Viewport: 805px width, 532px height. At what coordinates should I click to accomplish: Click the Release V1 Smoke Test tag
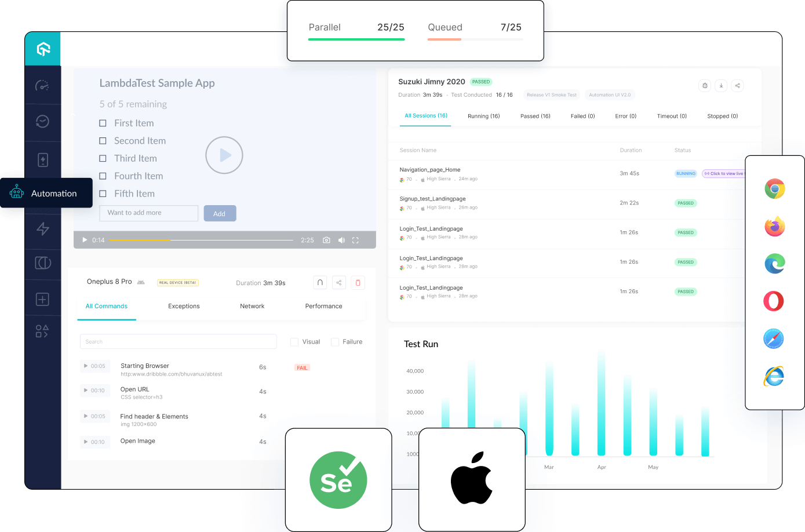coord(552,95)
